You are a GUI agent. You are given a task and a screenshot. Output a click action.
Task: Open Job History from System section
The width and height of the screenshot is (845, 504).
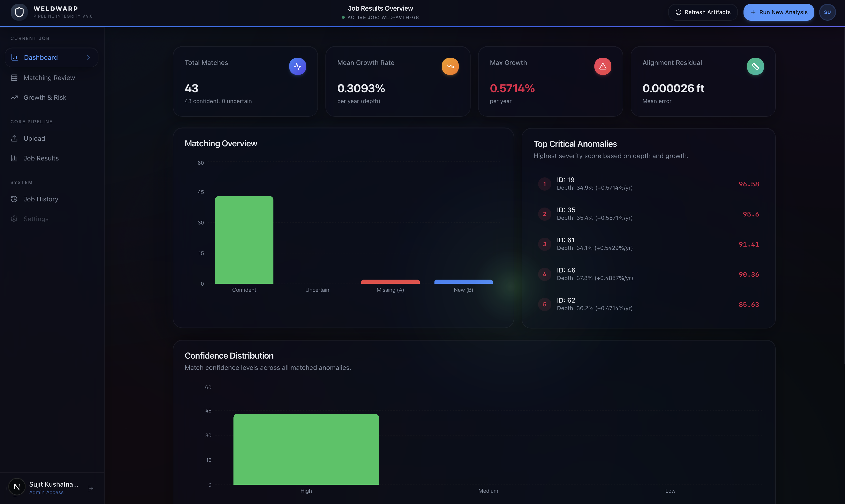41,199
